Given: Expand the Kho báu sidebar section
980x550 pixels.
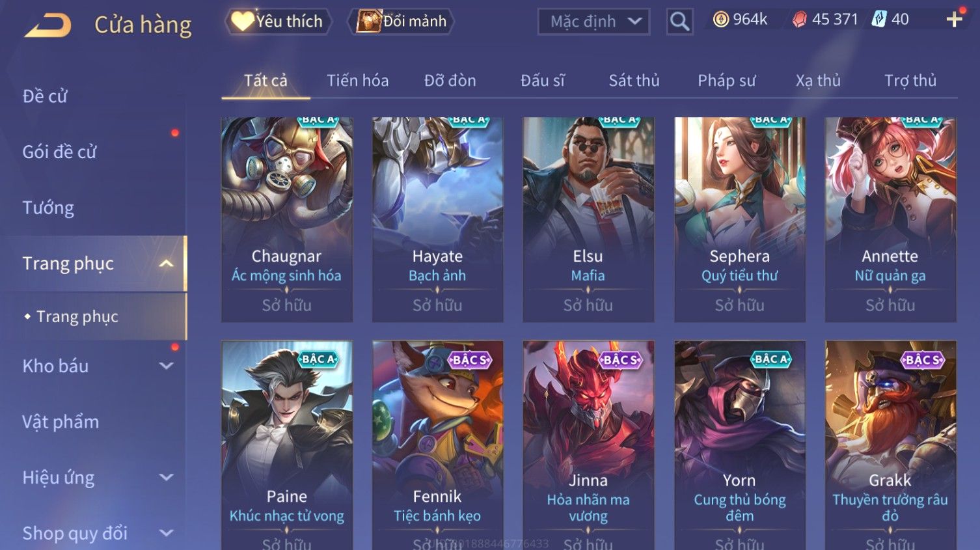Looking at the screenshot, I should point(166,366).
